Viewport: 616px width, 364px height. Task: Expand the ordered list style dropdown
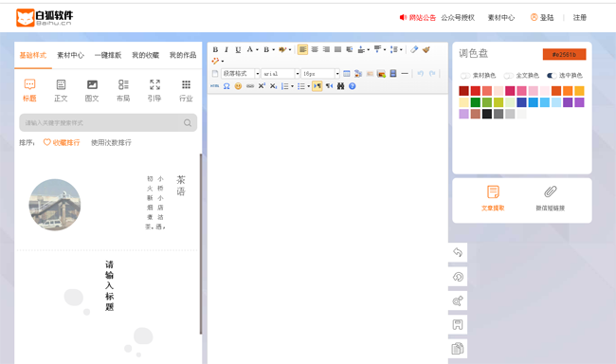(x=292, y=86)
